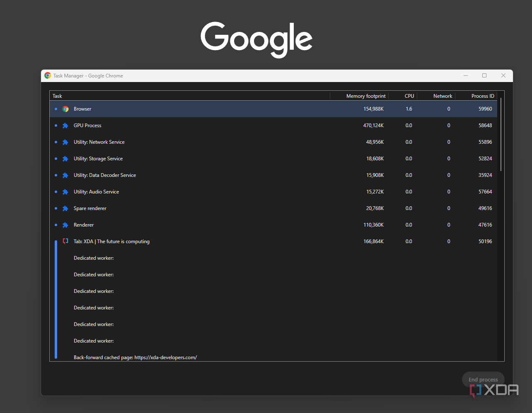
Task: Click the dot next to Utility: Audio Service
Action: pyautogui.click(x=56, y=191)
